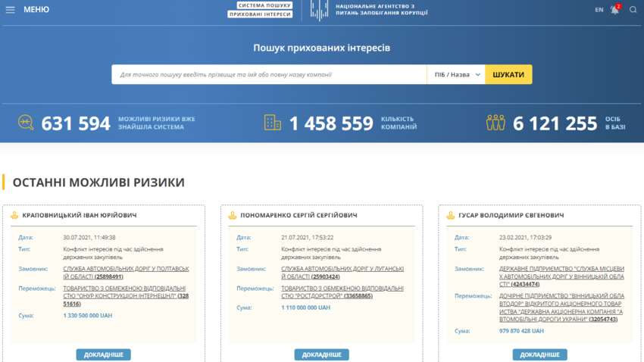The image size is (644, 362).
Task: Open the МЕНЮ label
Action: click(36, 10)
